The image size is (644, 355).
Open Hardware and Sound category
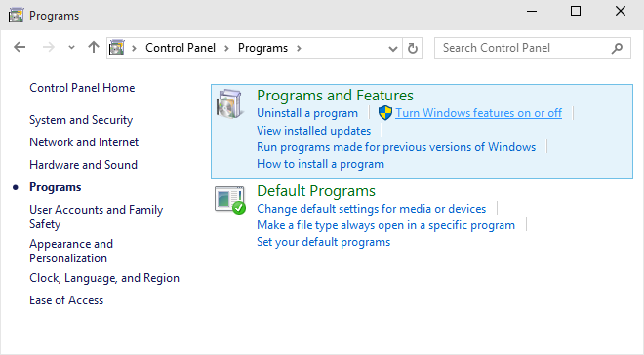(83, 165)
